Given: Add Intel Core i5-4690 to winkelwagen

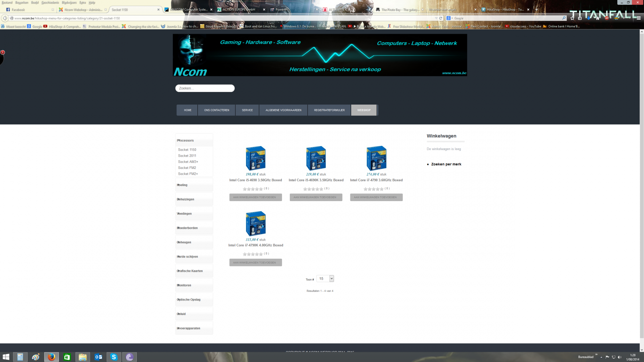Looking at the screenshot, I should 255,197.
